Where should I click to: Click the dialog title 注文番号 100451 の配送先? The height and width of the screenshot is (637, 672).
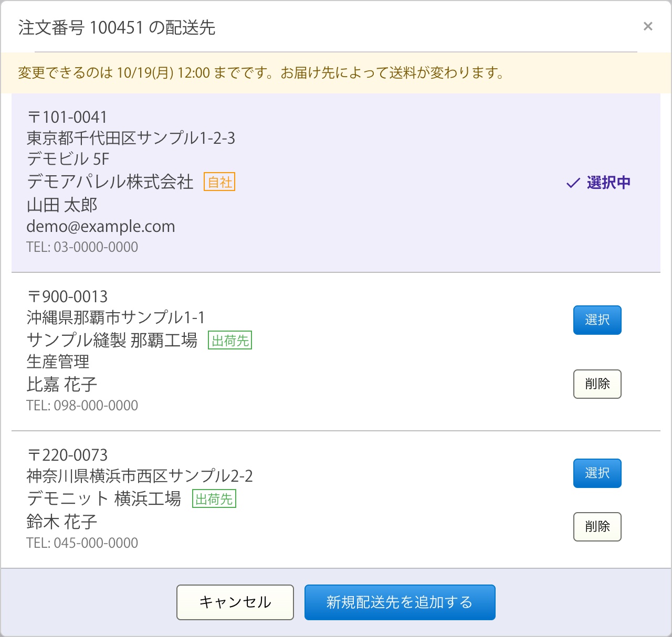[117, 27]
